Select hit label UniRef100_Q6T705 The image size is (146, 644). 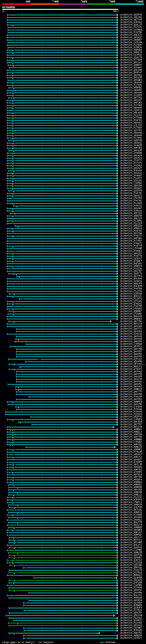tap(131, 20)
